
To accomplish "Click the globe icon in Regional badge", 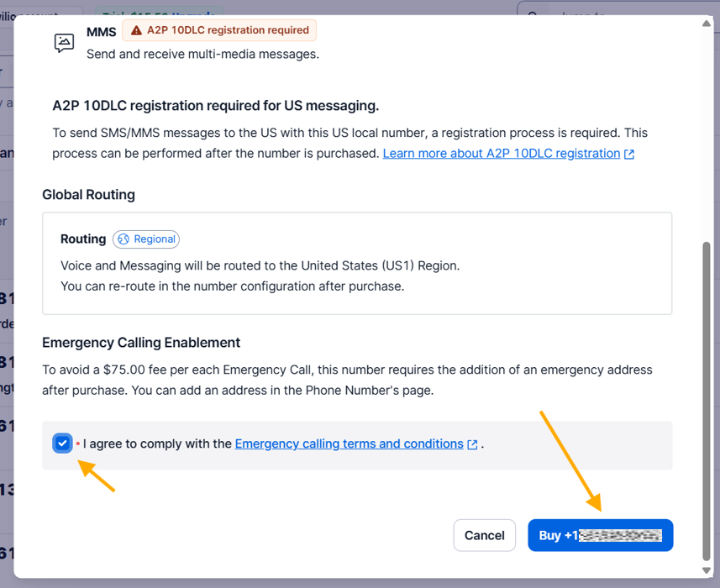I will pos(124,239).
